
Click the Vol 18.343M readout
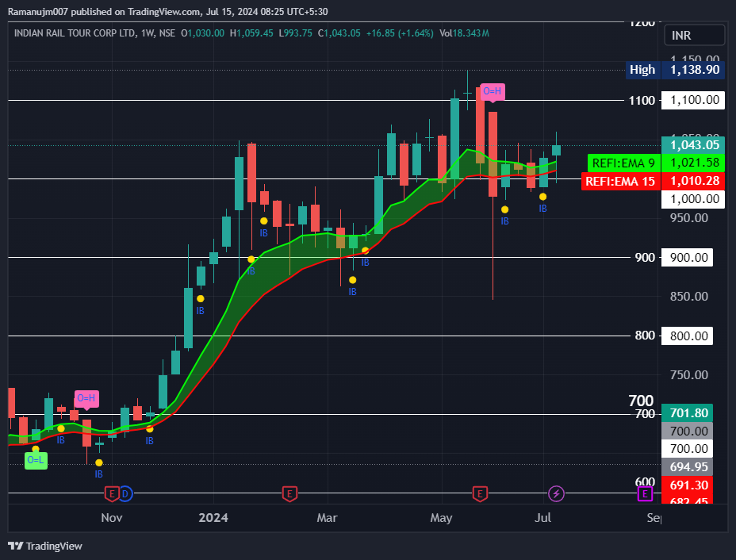point(464,33)
